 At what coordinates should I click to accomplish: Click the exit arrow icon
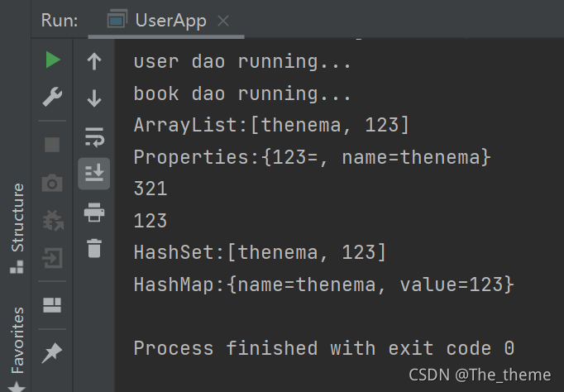click(53, 258)
